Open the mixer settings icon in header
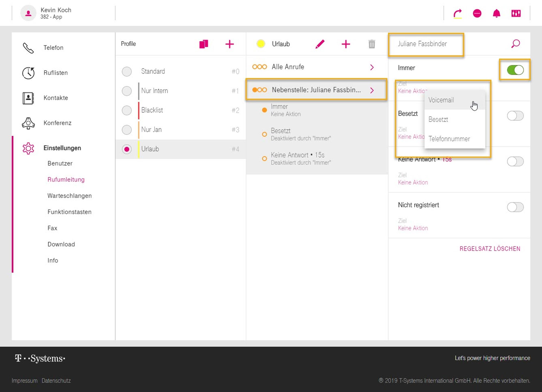Viewport: 542px width, 392px height. 516,14
